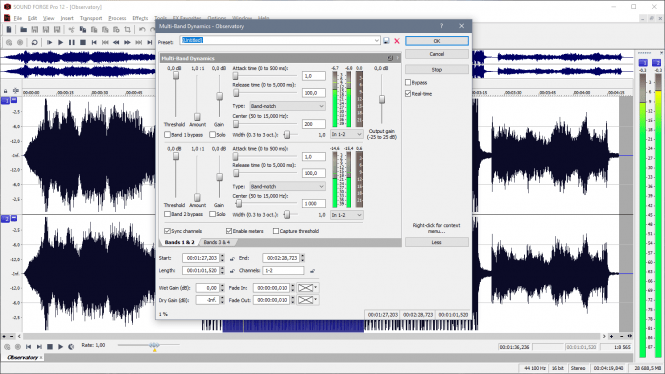The height and width of the screenshot is (374, 665).
Task: Click the Channels input field
Action: tap(283, 271)
